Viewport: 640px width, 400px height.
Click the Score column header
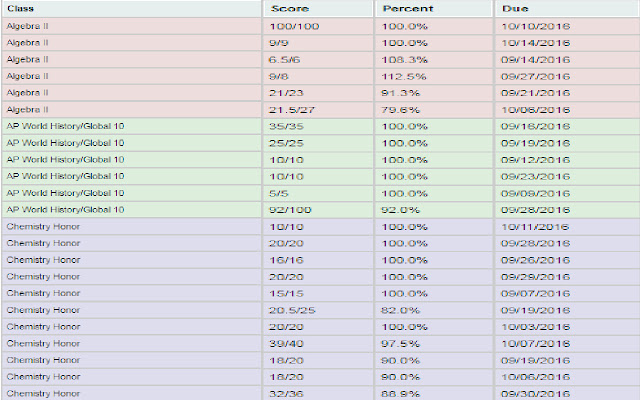tap(290, 9)
